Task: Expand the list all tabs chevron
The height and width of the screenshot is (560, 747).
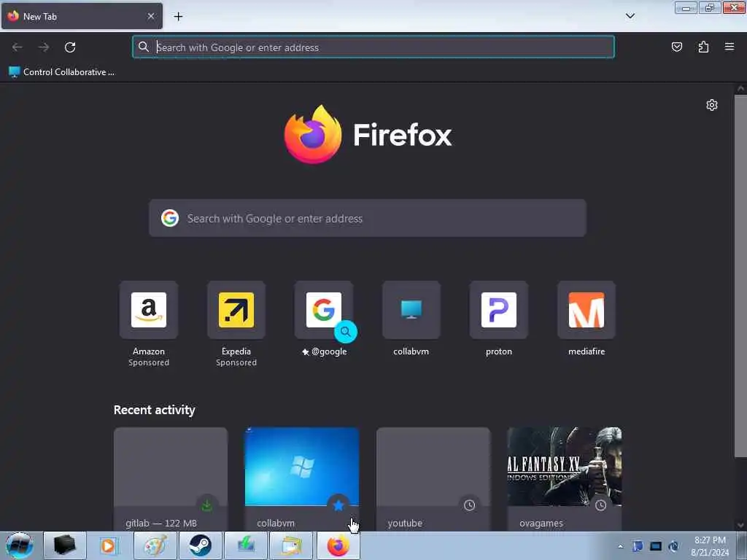Action: tap(630, 16)
